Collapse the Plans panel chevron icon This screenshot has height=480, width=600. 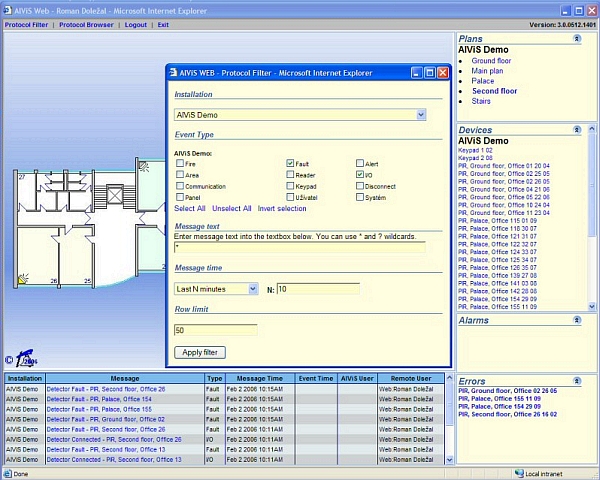click(x=577, y=38)
